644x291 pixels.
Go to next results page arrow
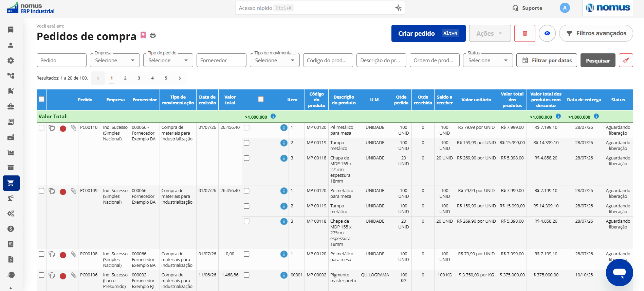coord(180,78)
